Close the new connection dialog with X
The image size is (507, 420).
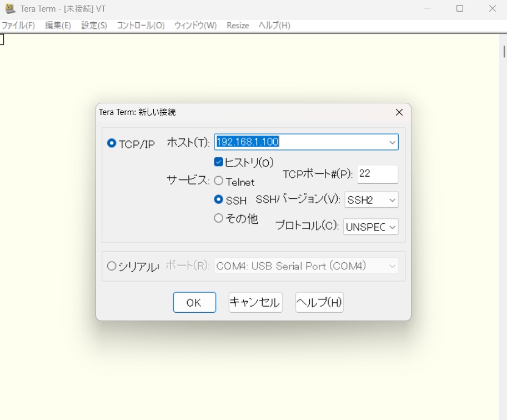(x=399, y=112)
